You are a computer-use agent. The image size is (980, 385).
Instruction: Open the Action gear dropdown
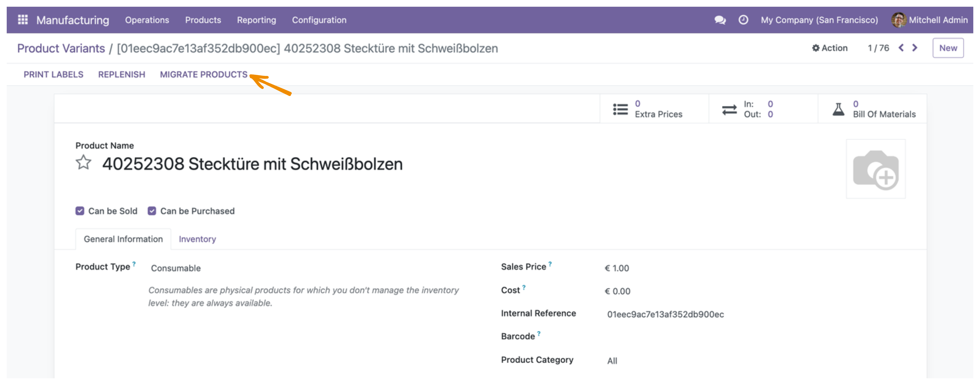coord(830,48)
